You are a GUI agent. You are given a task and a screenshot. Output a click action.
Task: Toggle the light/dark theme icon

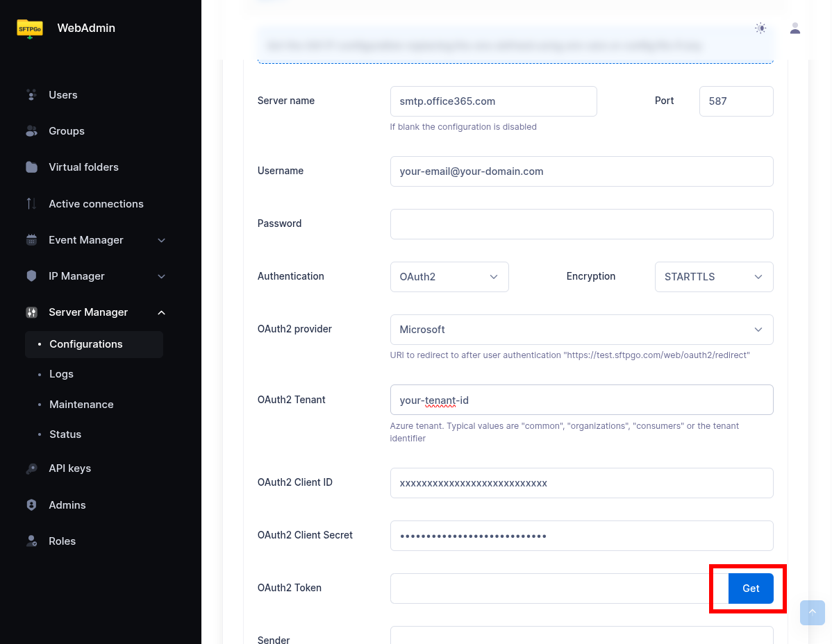[760, 28]
